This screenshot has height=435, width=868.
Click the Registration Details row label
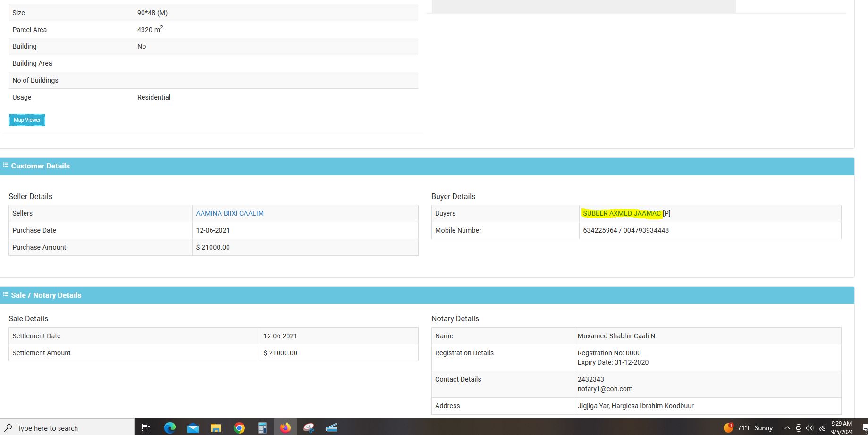tap(464, 353)
